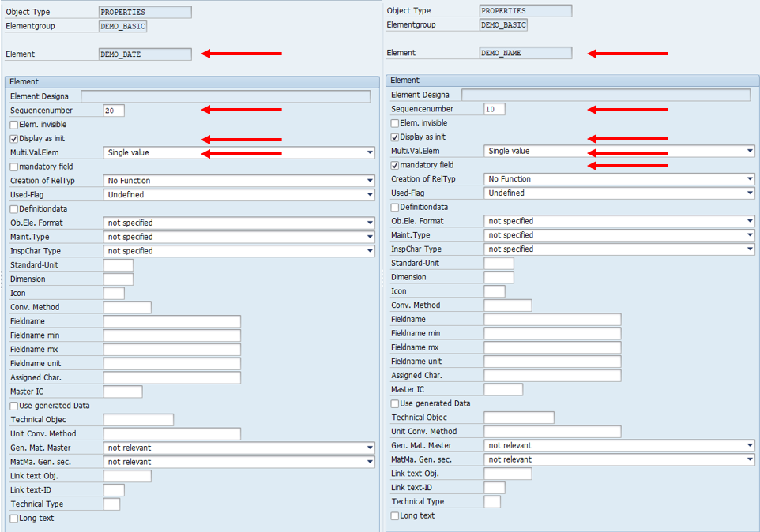760x532 pixels.
Task: Expand 'Creation of RelTyp' dropdown in the DEMO_NAME form
Action: pos(749,179)
